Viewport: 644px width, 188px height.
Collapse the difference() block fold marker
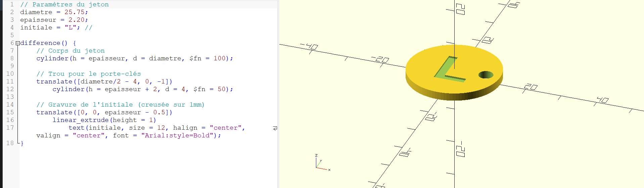tap(17, 43)
